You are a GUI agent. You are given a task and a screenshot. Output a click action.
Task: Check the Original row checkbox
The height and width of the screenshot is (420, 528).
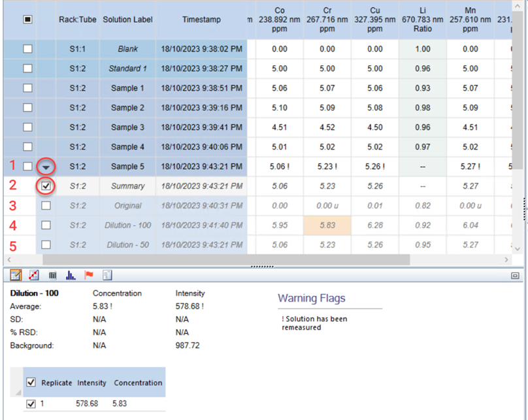(x=46, y=205)
